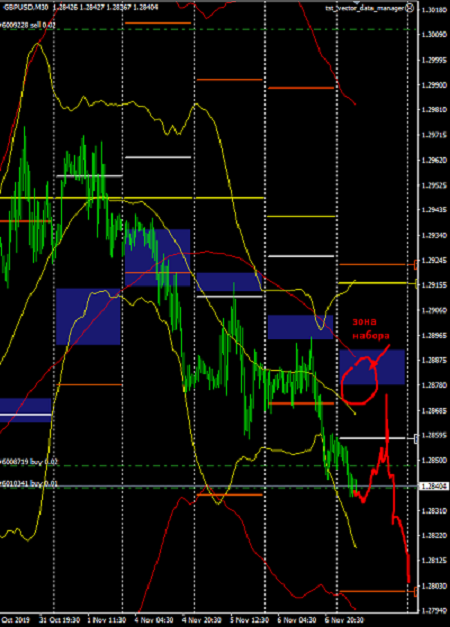Click price scale value 1.29620
The image size is (450, 627).
[x=434, y=160]
